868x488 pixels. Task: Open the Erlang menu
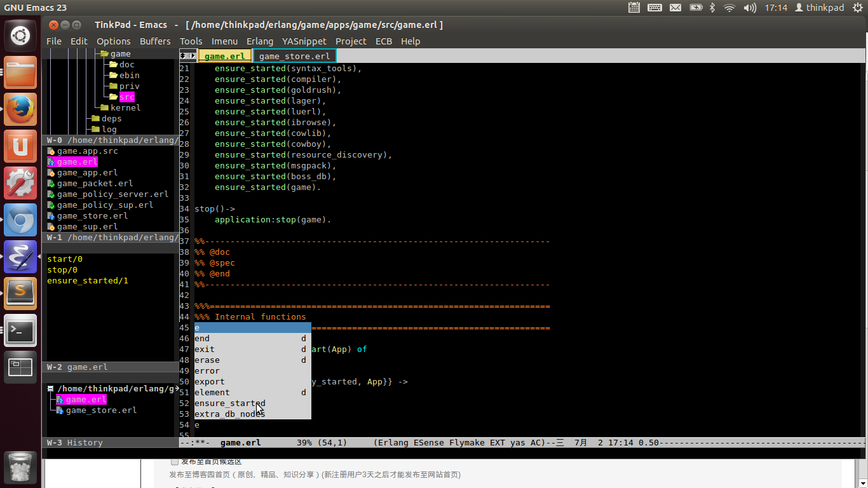pyautogui.click(x=260, y=41)
